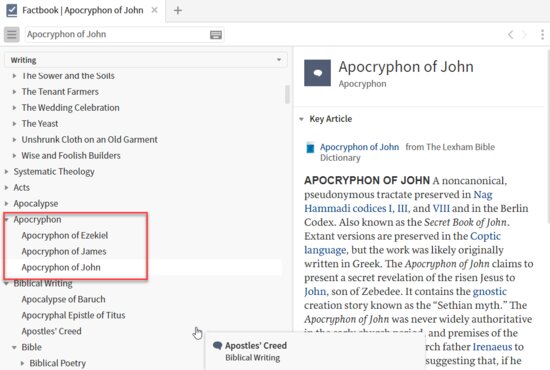This screenshot has width=550, height=370.
Task: Open the Factbook panel menu icon
Action: click(12, 34)
